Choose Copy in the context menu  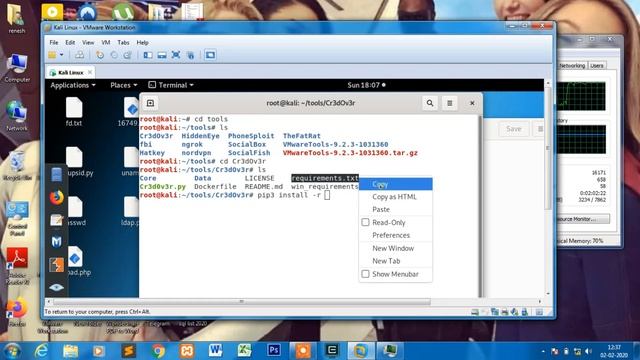(x=396, y=184)
